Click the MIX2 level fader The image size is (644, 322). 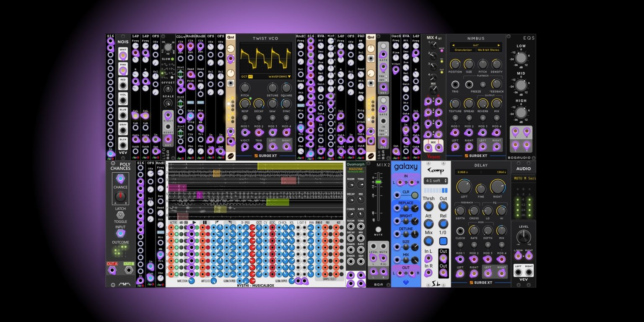click(379, 182)
